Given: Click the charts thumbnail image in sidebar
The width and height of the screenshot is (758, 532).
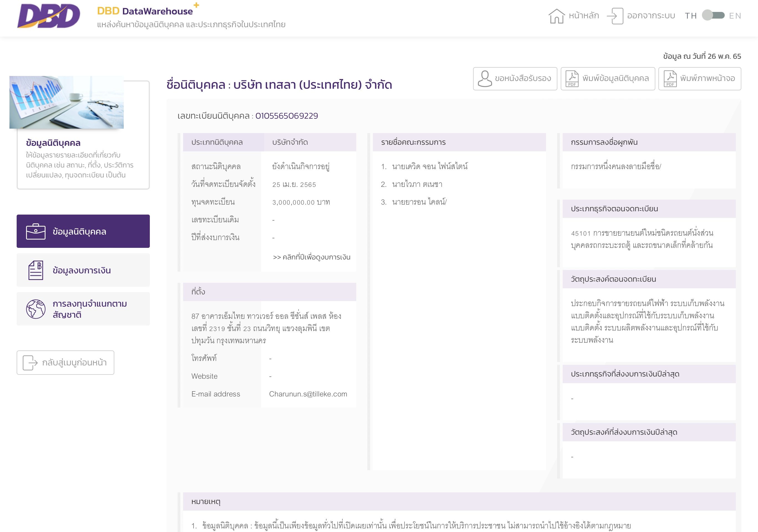Looking at the screenshot, I should coord(66,102).
